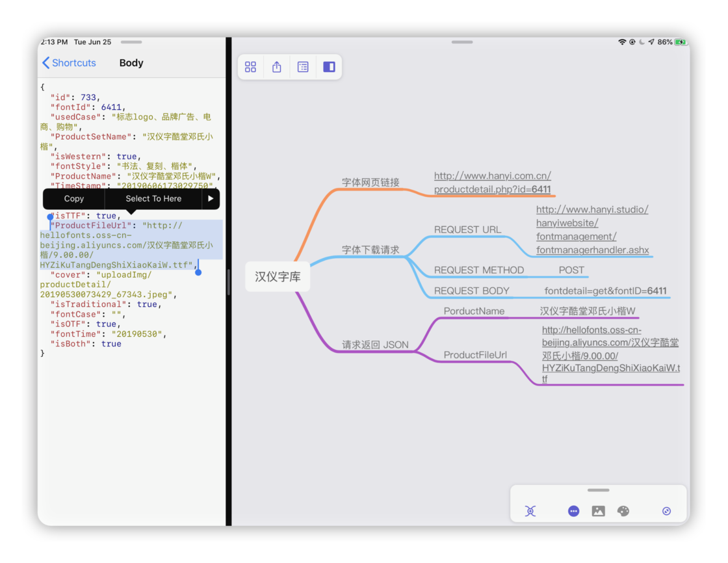Tap the share export icon
The width and height of the screenshot is (728, 563).
(277, 67)
